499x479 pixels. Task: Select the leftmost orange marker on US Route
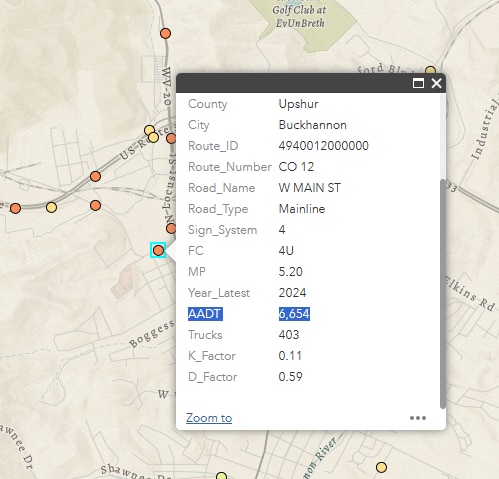tap(15, 208)
